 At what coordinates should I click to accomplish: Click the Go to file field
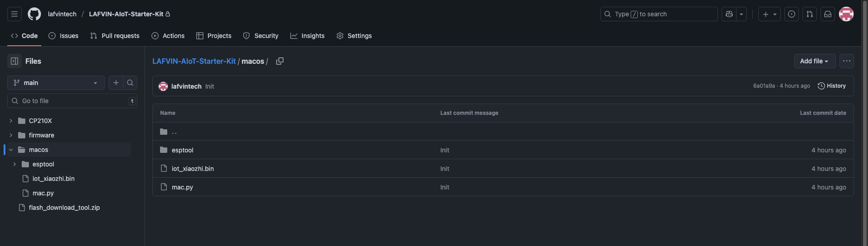click(x=72, y=101)
